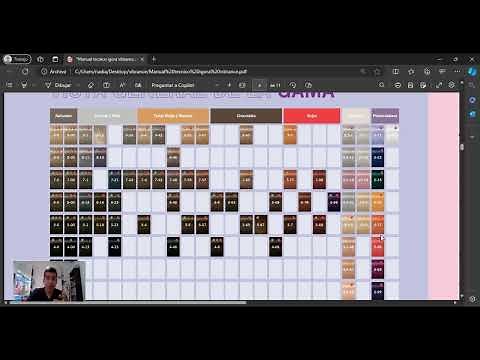Screen dimensions: 480x360
Task: Select the Manual tecnico PDF tab
Action: [105, 59]
